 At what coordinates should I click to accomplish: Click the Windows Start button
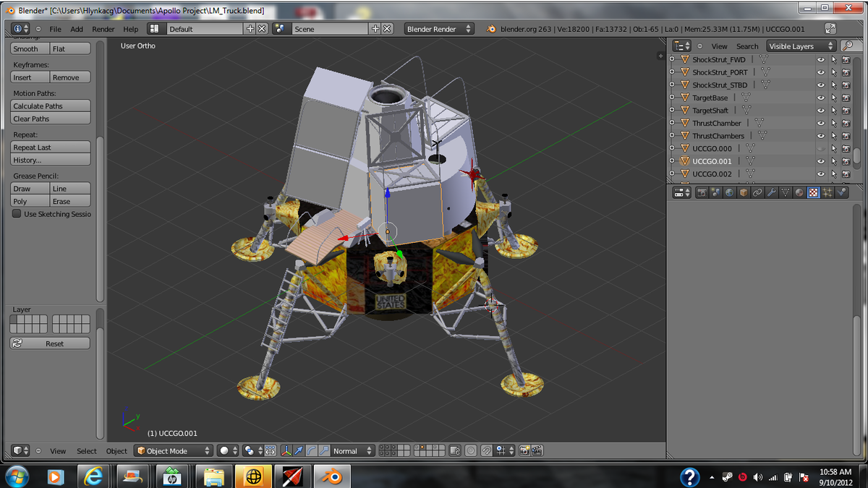pyautogui.click(x=17, y=476)
